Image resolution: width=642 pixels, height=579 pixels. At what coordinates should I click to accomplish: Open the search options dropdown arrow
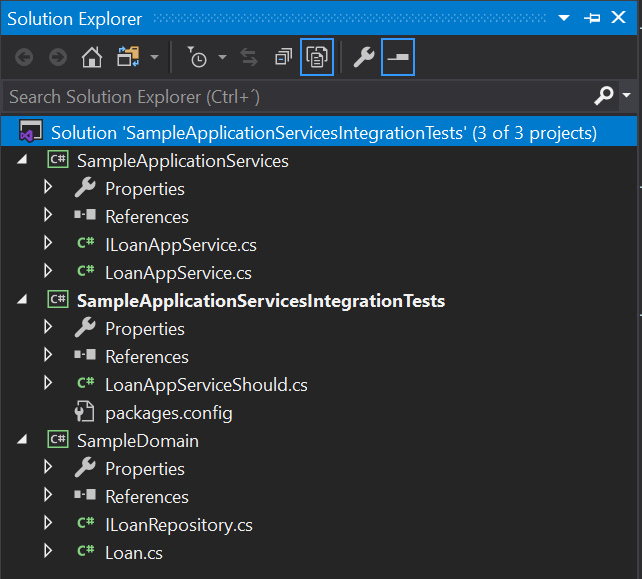click(627, 96)
